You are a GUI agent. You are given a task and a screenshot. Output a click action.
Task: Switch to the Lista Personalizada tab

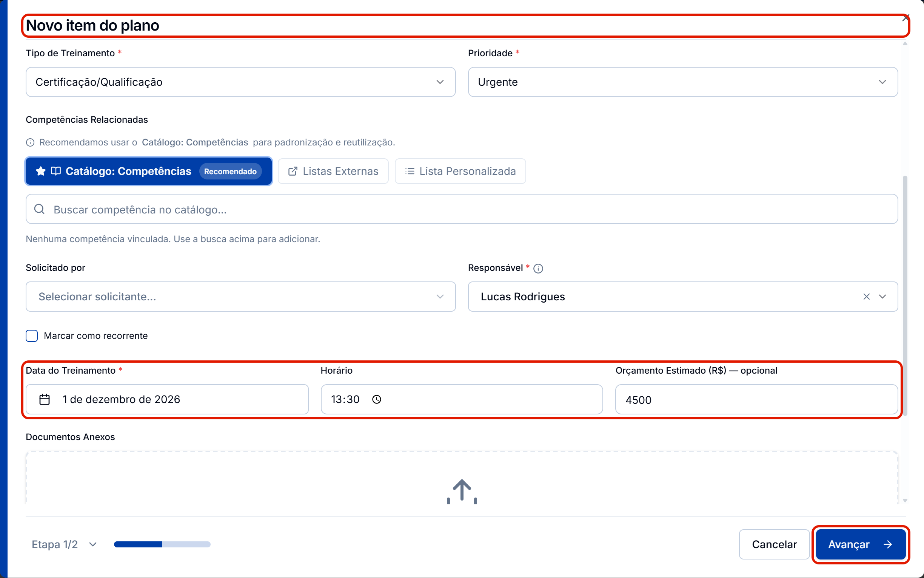(460, 171)
